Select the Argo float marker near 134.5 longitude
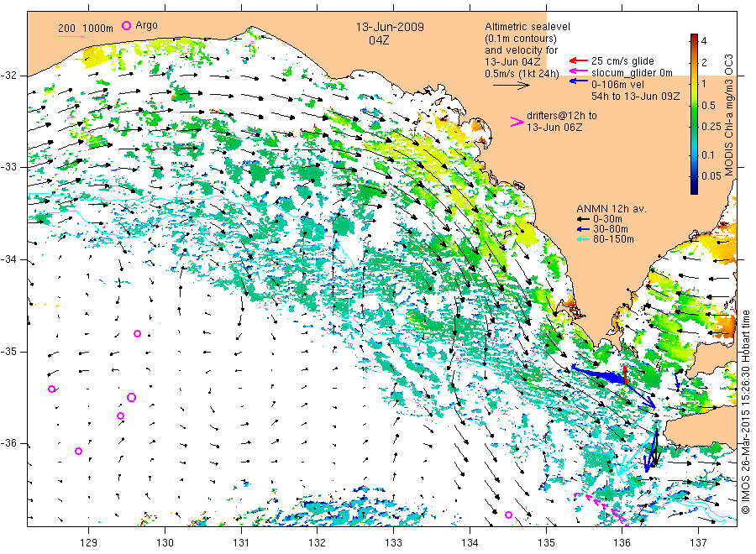 coord(508,515)
